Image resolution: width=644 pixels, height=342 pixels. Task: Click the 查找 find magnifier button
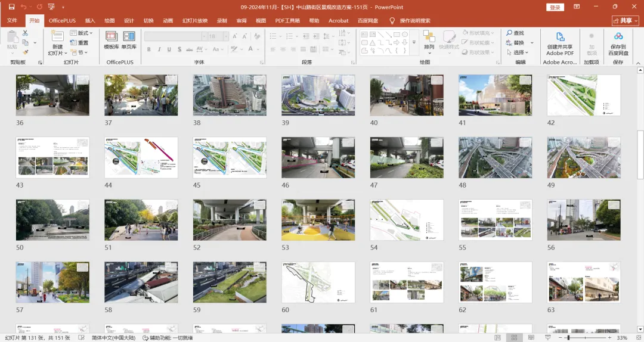[x=515, y=33]
